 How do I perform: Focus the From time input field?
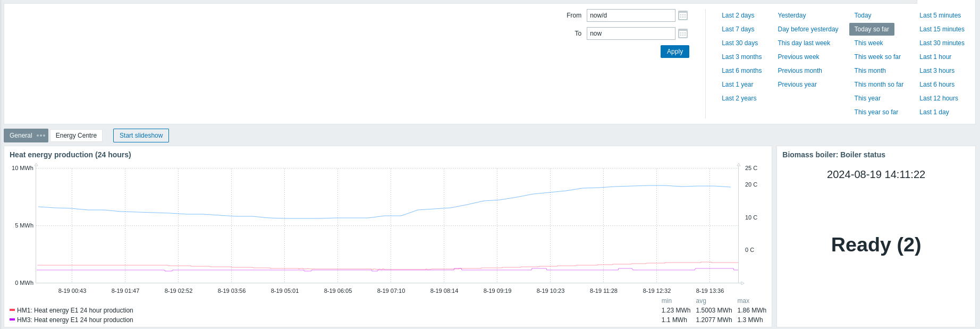(x=630, y=15)
